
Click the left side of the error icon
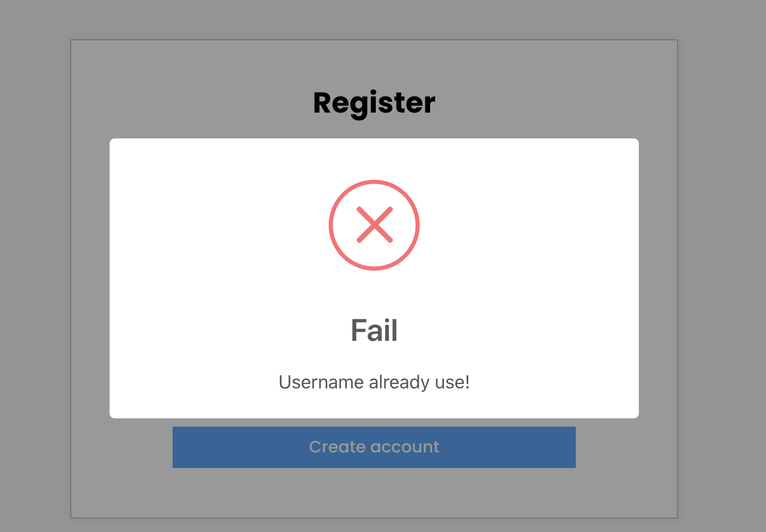tap(331, 225)
